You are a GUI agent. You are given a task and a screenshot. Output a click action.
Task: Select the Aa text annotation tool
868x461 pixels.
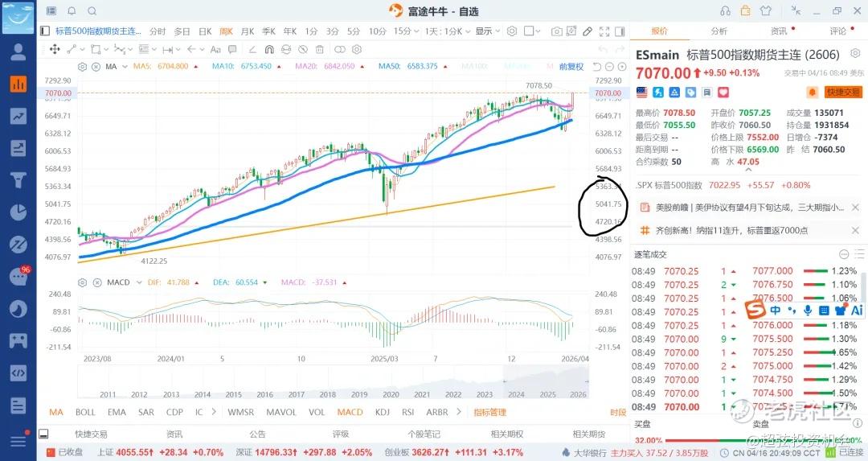[215, 49]
